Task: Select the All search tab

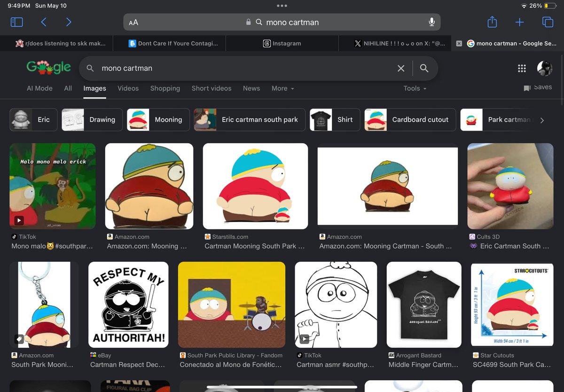Action: (x=68, y=88)
